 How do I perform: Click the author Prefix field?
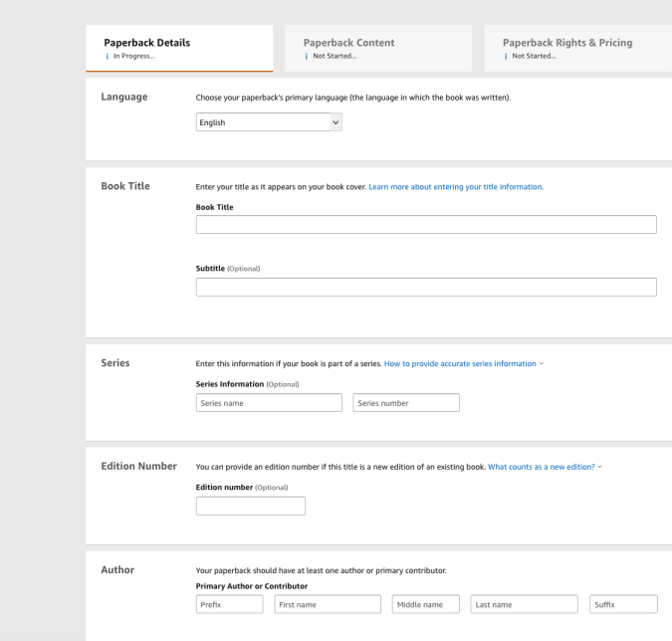pos(229,604)
